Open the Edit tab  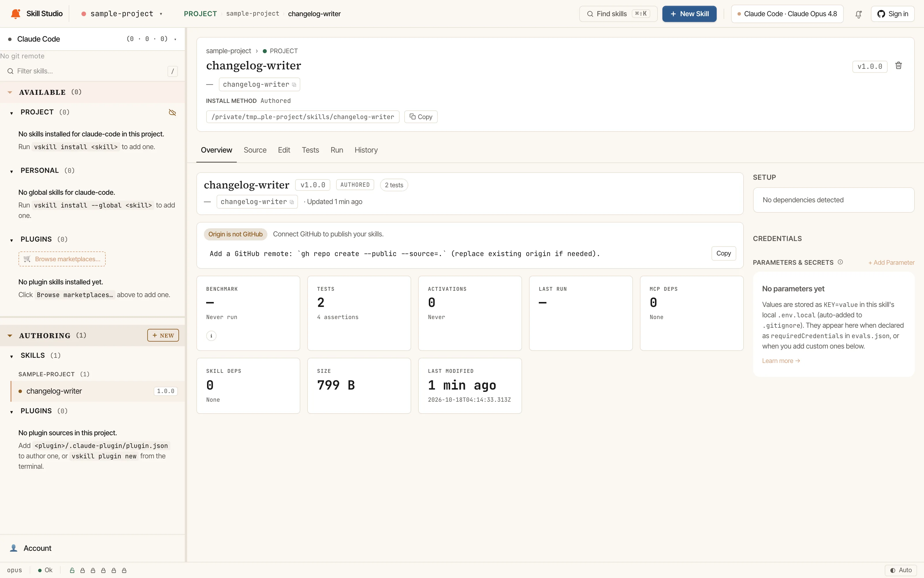point(284,150)
